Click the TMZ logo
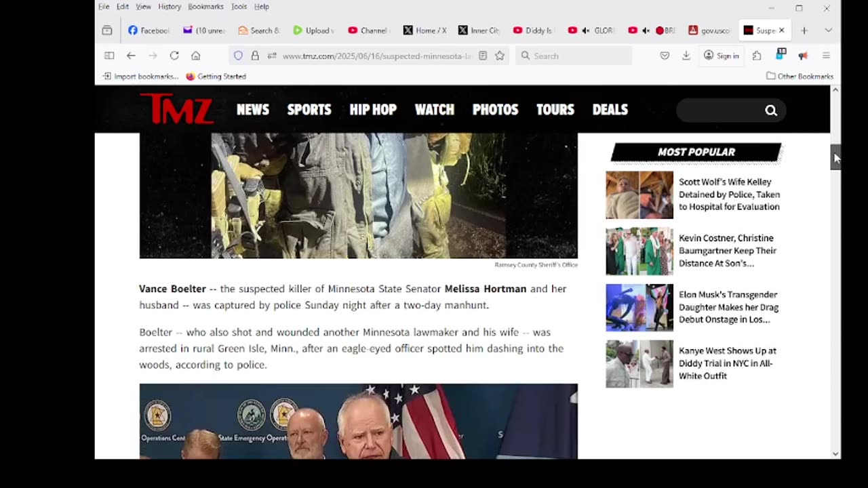Screen dimensions: 868x488 [x=176, y=109]
